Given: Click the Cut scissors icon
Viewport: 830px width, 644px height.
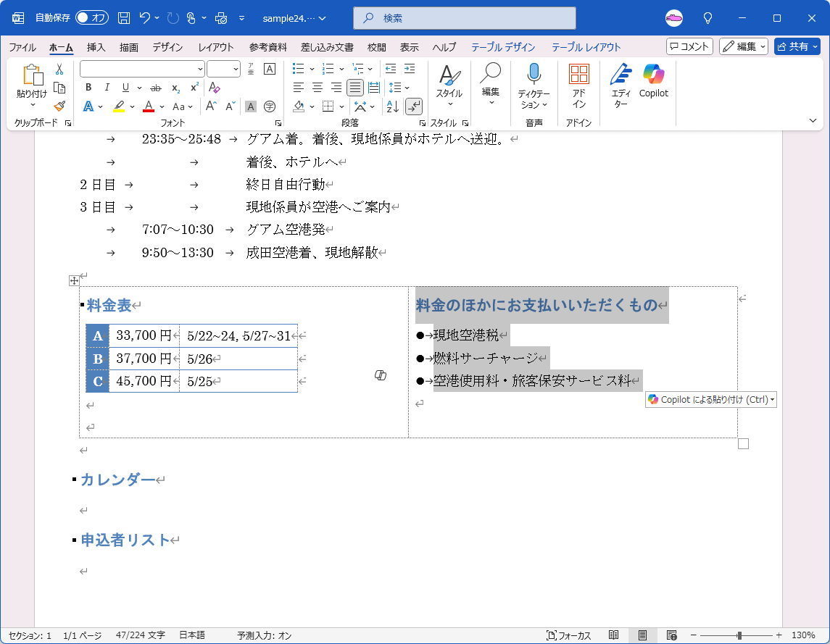Looking at the screenshot, I should (x=59, y=69).
